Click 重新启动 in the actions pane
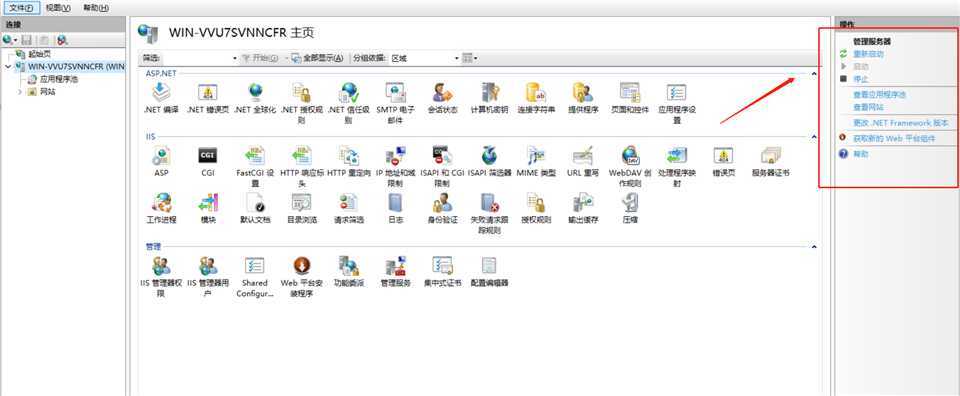960x396 pixels. (868, 54)
